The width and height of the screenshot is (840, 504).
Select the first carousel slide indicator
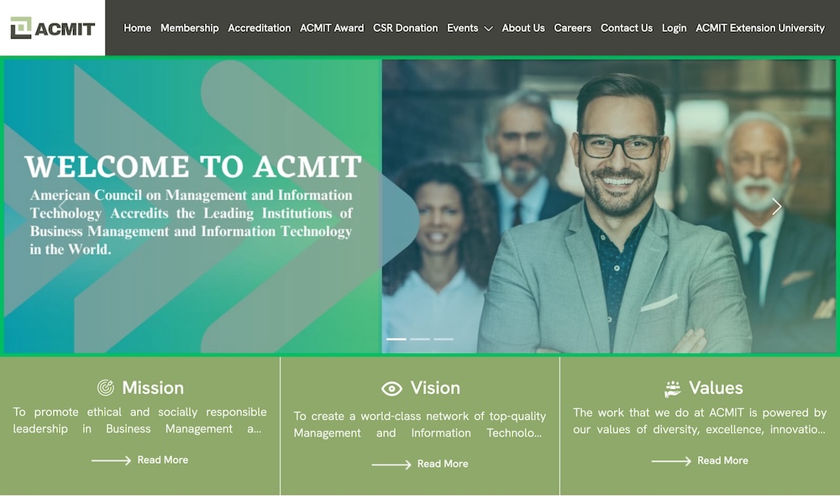pyautogui.click(x=396, y=339)
